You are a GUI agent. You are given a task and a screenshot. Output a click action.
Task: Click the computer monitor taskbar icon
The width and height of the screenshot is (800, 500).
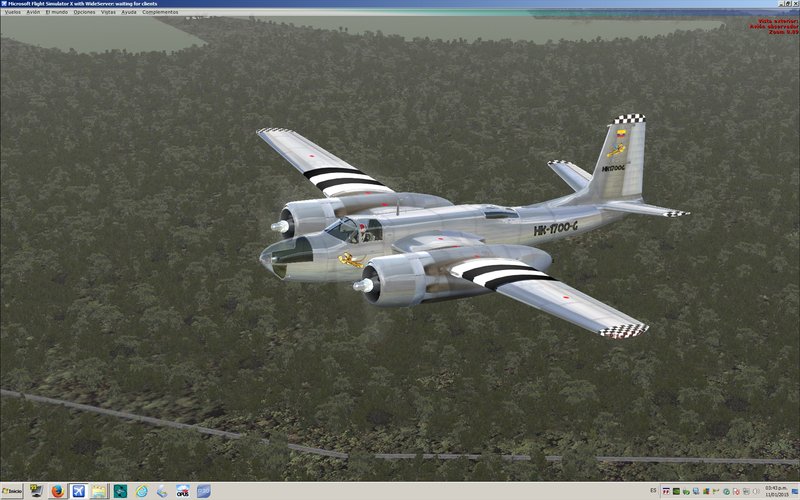click(36, 491)
